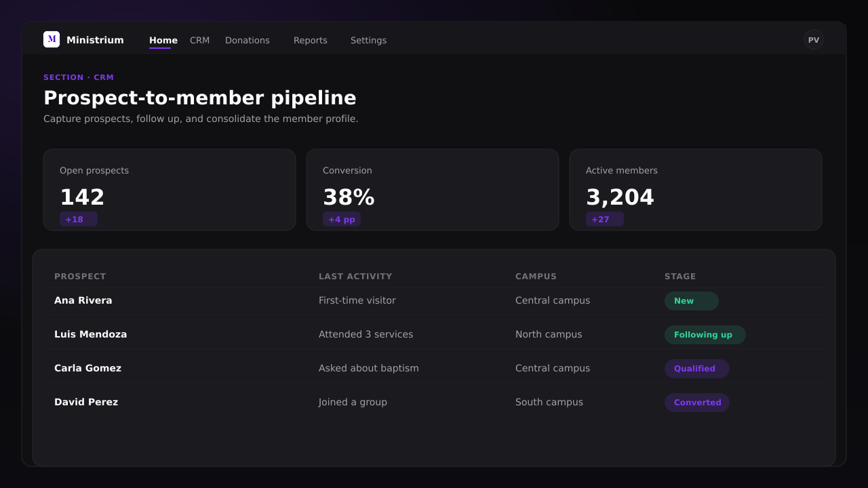Click the PROSPECT column header
This screenshot has height=488, width=868.
tap(80, 277)
